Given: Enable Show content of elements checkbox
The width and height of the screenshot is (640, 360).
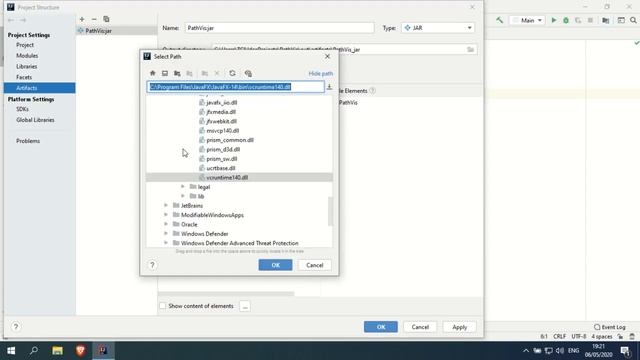Looking at the screenshot, I should (163, 306).
